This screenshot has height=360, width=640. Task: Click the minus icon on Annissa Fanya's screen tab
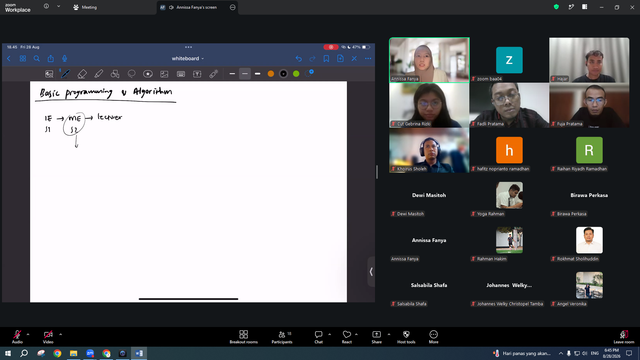coord(233,7)
